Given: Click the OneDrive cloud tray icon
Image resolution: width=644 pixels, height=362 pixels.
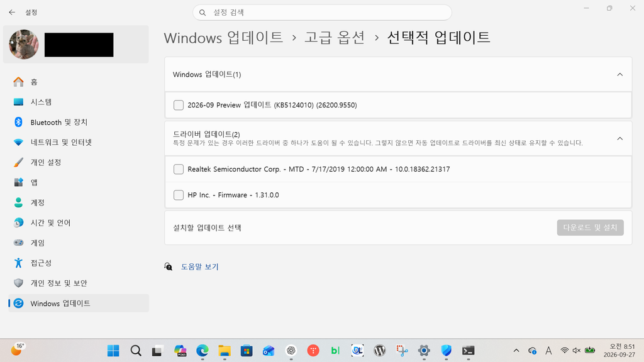Looking at the screenshot, I should point(532,351).
